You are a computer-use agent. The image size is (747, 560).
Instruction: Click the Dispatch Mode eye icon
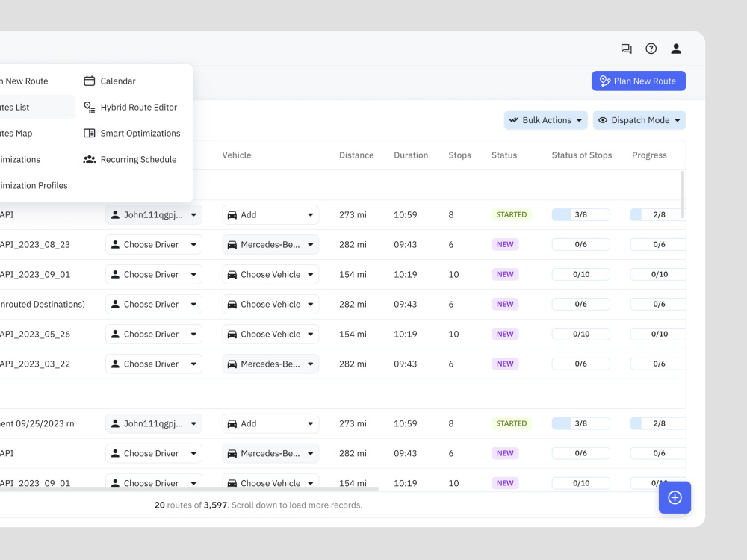click(x=603, y=120)
